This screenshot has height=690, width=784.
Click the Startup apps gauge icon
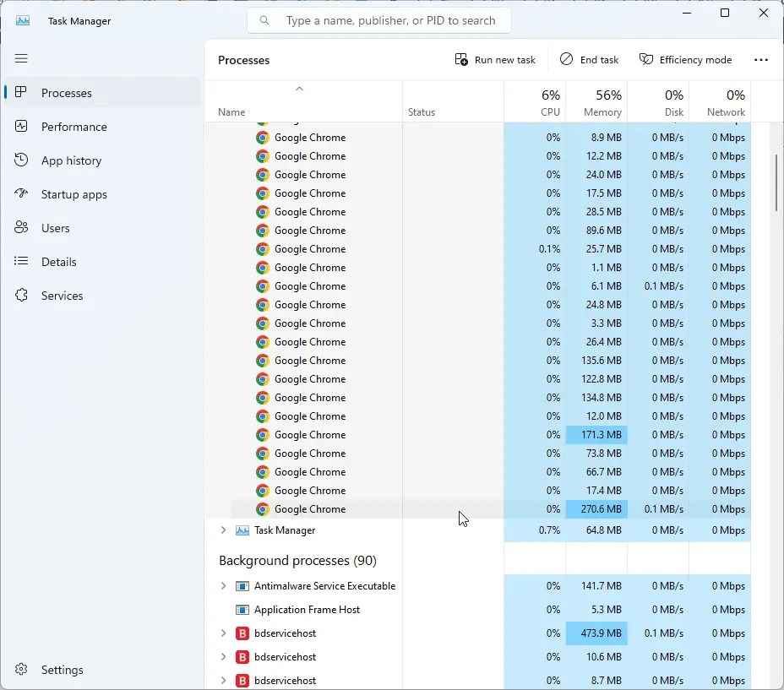(x=21, y=193)
